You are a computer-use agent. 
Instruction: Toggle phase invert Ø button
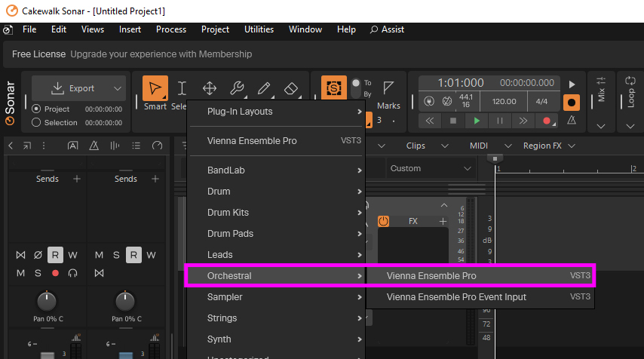[x=38, y=255]
